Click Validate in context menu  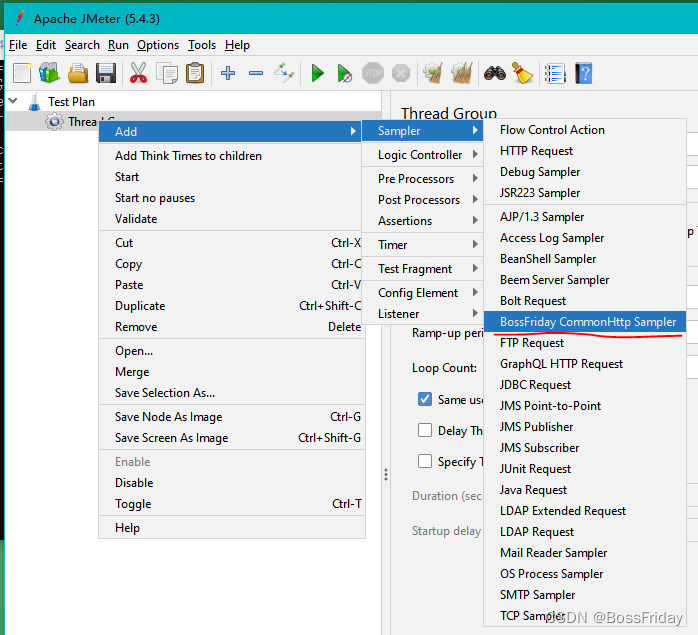pyautogui.click(x=230, y=219)
